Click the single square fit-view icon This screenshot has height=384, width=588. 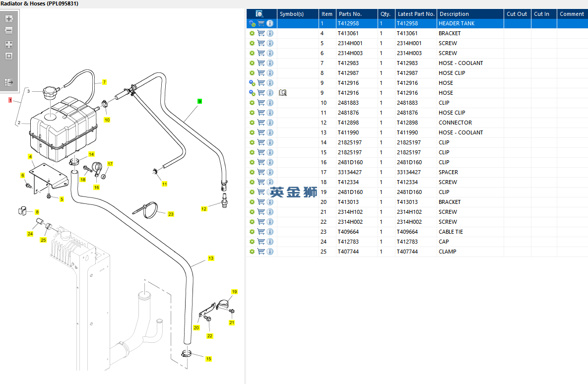click(9, 56)
